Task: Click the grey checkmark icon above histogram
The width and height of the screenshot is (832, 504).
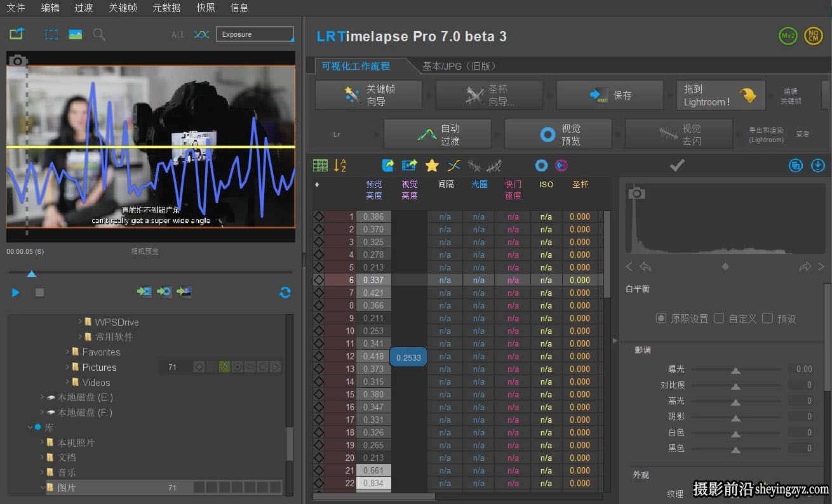Action: [x=677, y=166]
